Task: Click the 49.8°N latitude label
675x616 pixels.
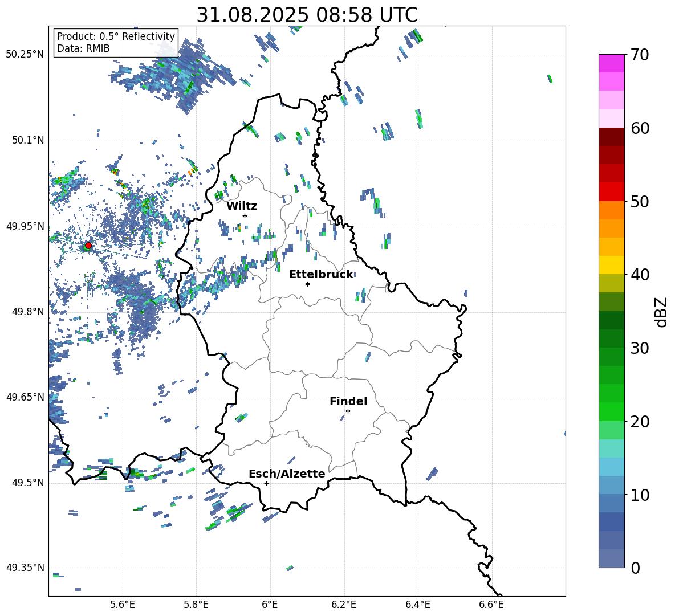Action: (x=28, y=312)
